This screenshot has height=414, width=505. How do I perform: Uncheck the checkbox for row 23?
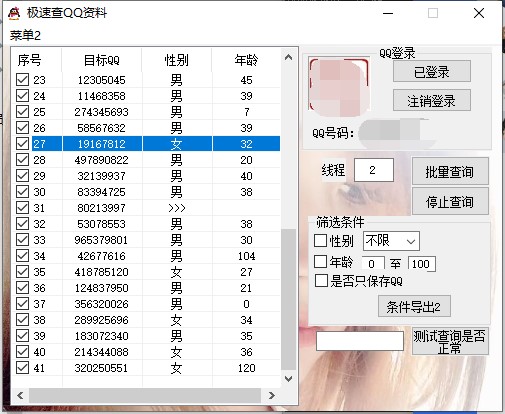pyautogui.click(x=22, y=80)
